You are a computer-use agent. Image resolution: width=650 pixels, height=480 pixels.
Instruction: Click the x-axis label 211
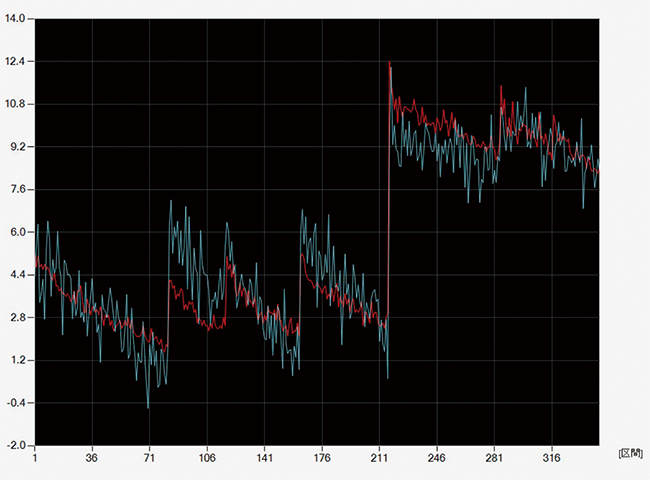[379, 458]
